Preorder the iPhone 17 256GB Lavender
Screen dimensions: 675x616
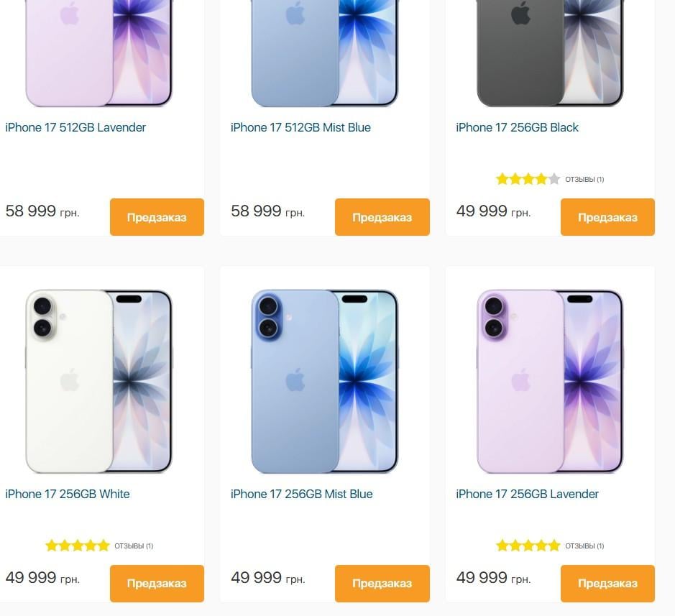pyautogui.click(x=607, y=583)
